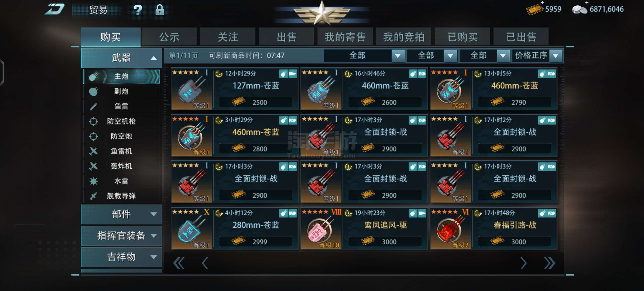Choose the 防空机枪 category
The width and height of the screenshot is (644, 291).
click(x=121, y=121)
